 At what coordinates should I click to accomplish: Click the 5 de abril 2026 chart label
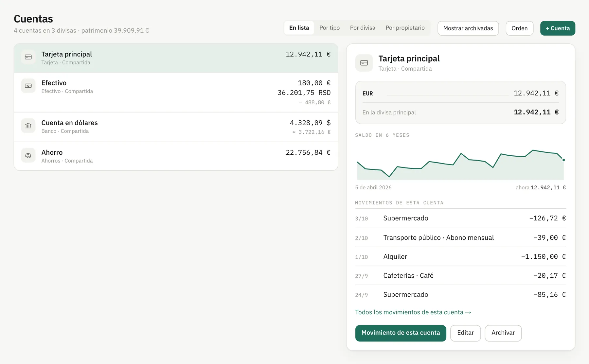373,187
